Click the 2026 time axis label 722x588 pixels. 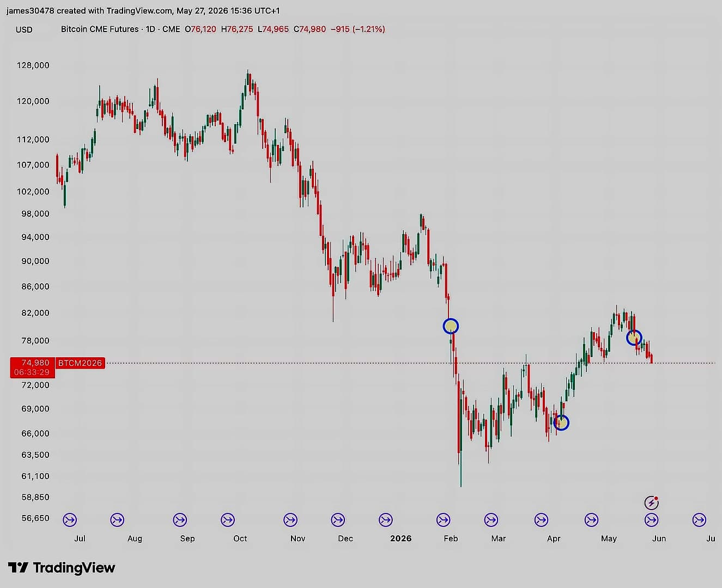click(x=401, y=538)
